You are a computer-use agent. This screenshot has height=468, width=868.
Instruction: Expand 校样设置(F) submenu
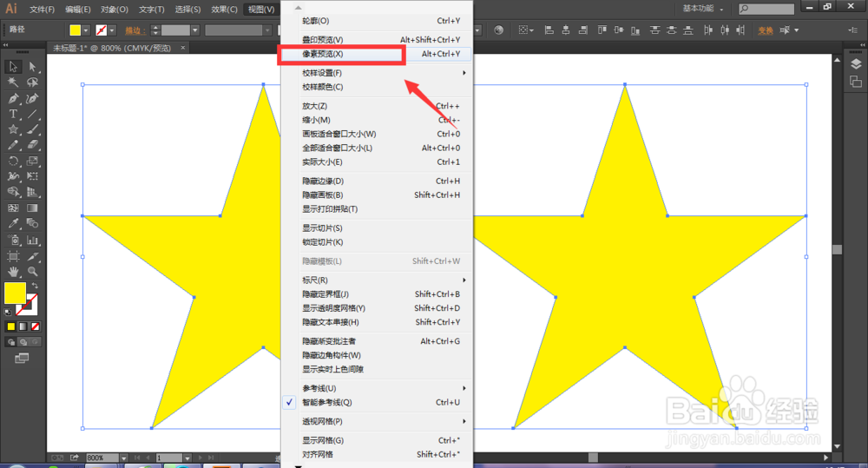(377, 73)
